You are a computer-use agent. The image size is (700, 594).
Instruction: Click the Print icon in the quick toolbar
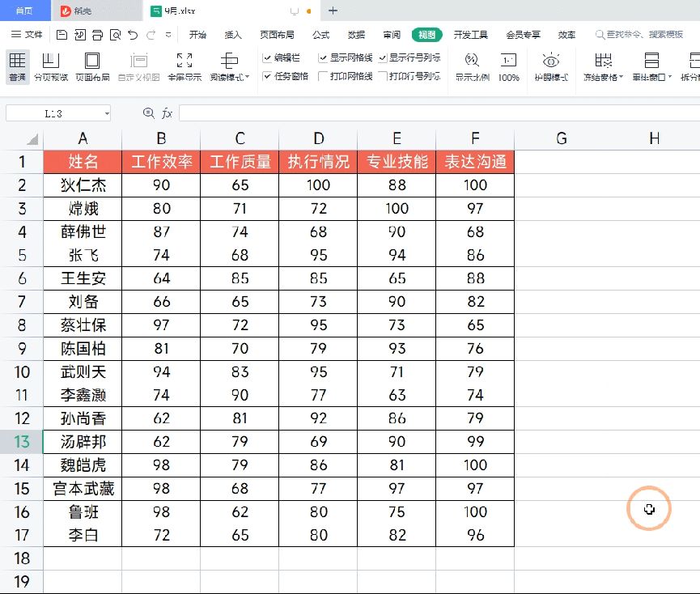(97, 34)
